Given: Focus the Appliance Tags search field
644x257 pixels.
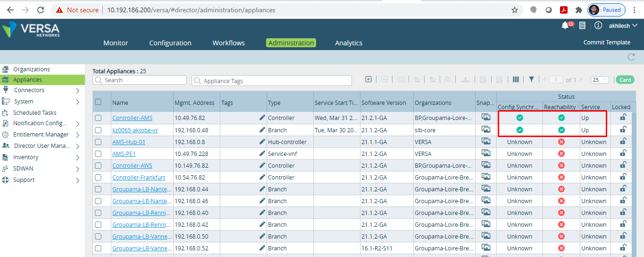Looking at the screenshot, I should (272, 81).
